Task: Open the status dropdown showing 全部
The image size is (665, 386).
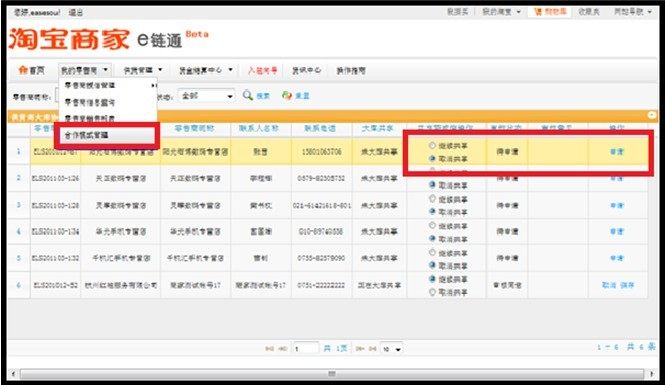Action: [206, 96]
